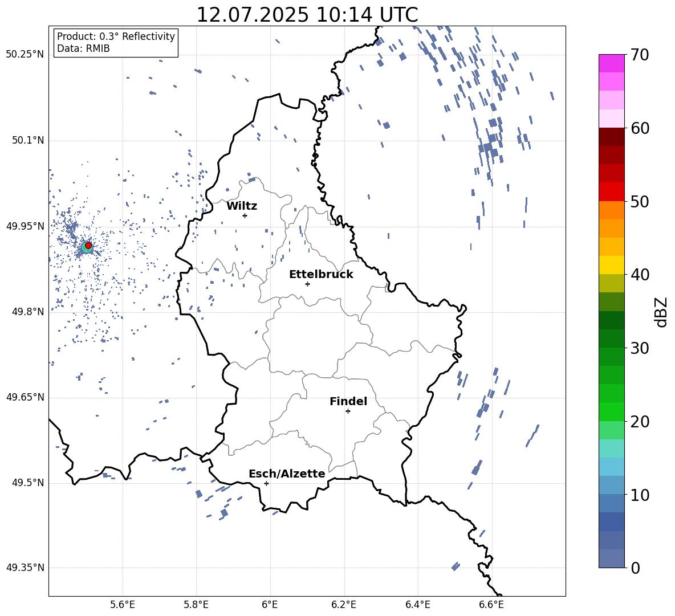This screenshot has height=616, width=675.
Task: Click the 50.25°N latitude label
Action: click(x=25, y=55)
